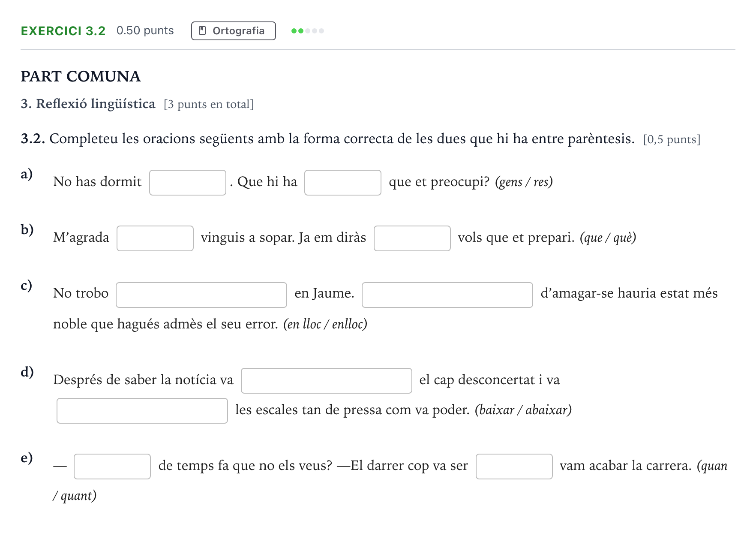
Task: Focus blank after 'M'agrada'
Action: [155, 238]
